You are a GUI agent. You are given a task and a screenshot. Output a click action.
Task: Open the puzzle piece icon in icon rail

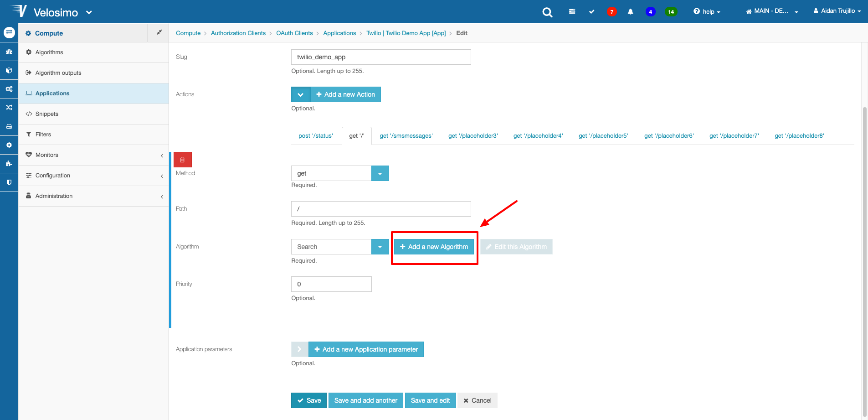tap(9, 163)
